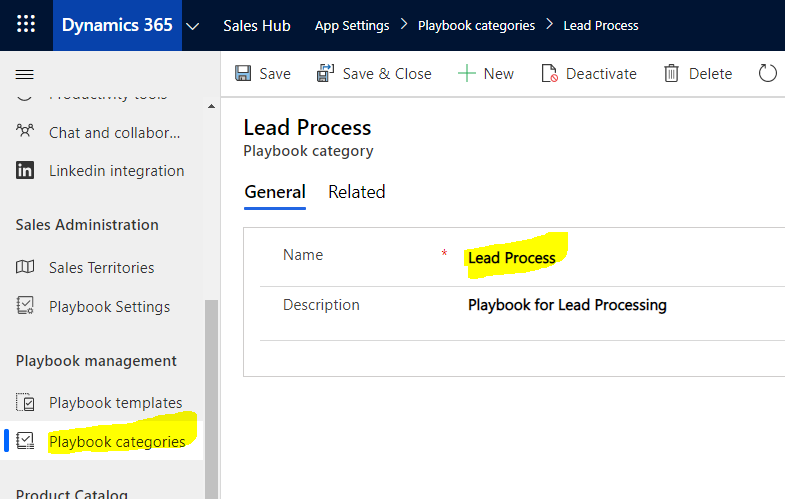Edit the Description field text
This screenshot has height=499, width=785.
[567, 305]
